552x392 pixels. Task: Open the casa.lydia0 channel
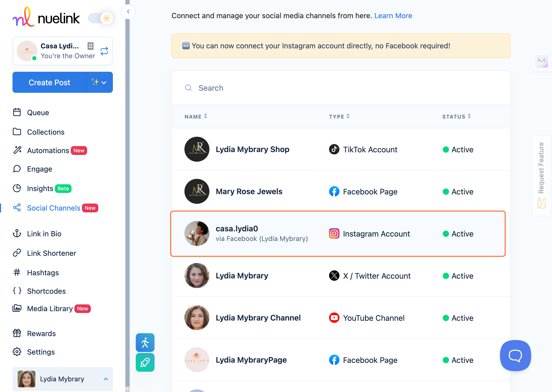[338, 233]
